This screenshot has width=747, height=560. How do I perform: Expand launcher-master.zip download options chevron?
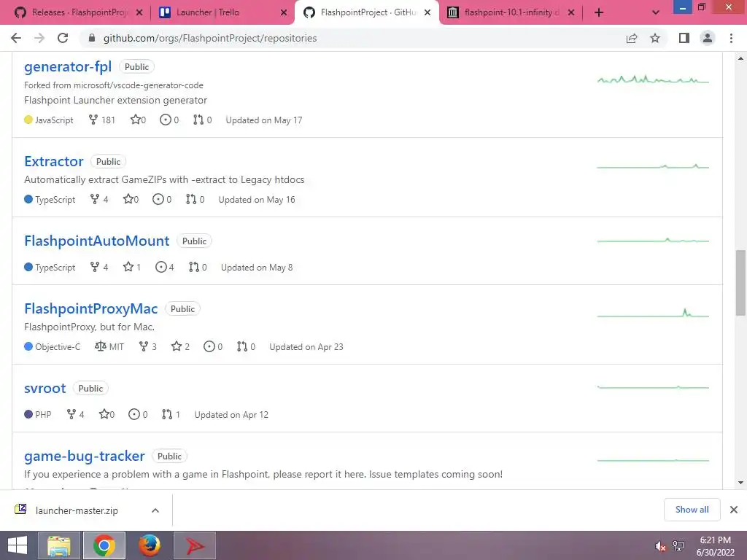point(155,510)
